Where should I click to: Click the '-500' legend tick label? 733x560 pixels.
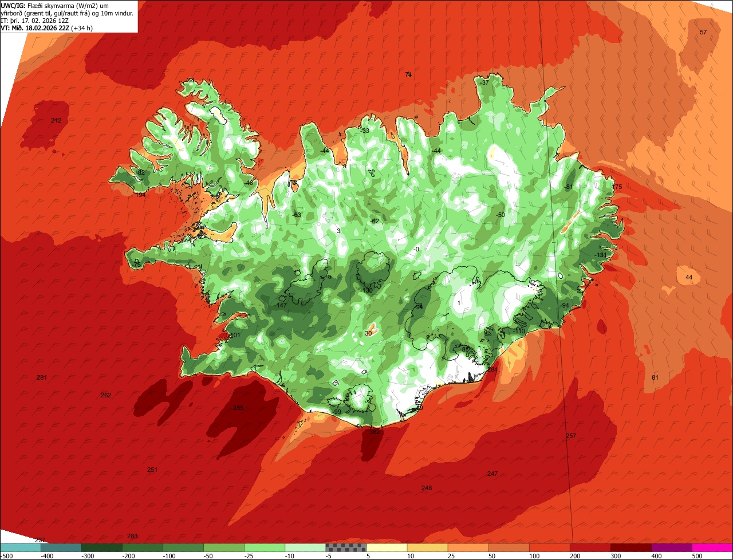pos(6,556)
